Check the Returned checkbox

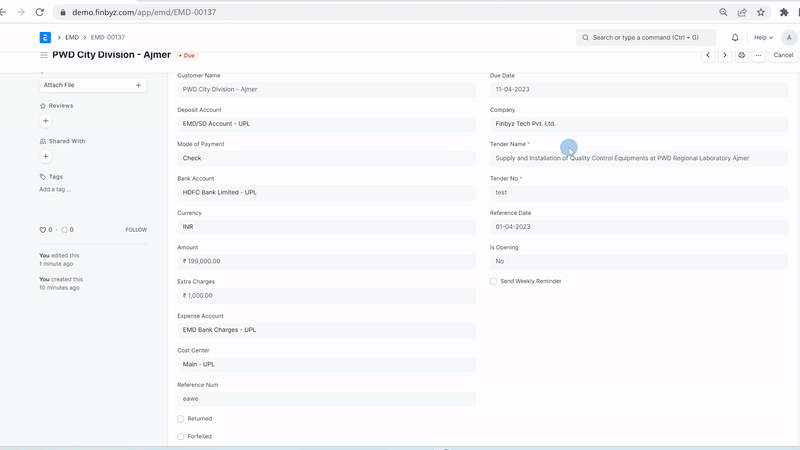[181, 419]
